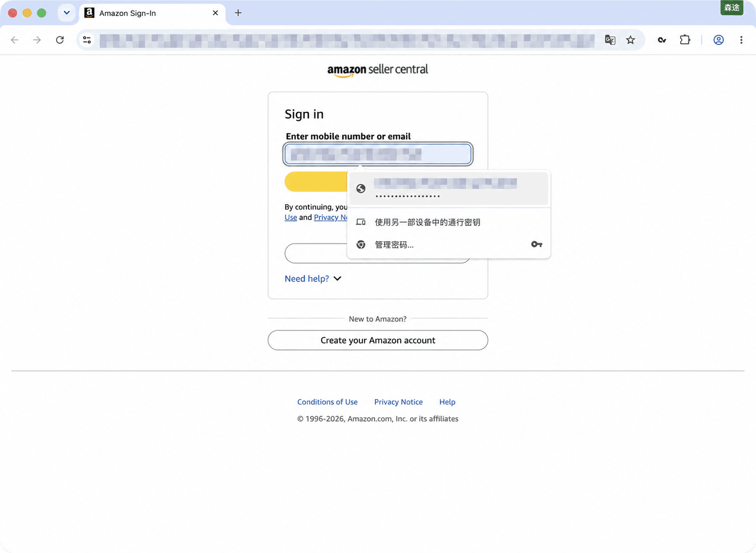Click the key icon beside 管理密码
This screenshot has height=553, width=756.
(536, 244)
